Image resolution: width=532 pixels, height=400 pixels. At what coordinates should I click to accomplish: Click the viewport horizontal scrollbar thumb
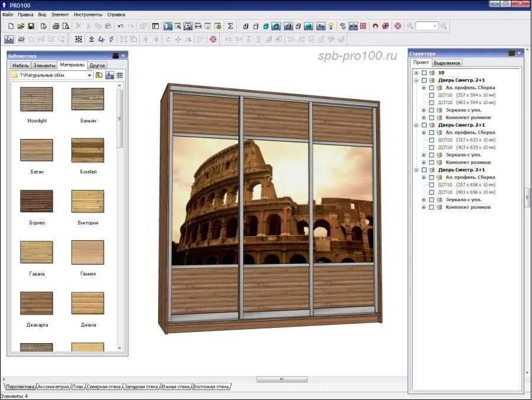(282, 379)
